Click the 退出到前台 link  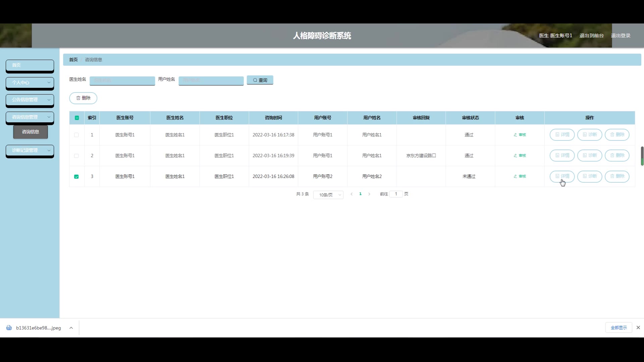pos(591,36)
